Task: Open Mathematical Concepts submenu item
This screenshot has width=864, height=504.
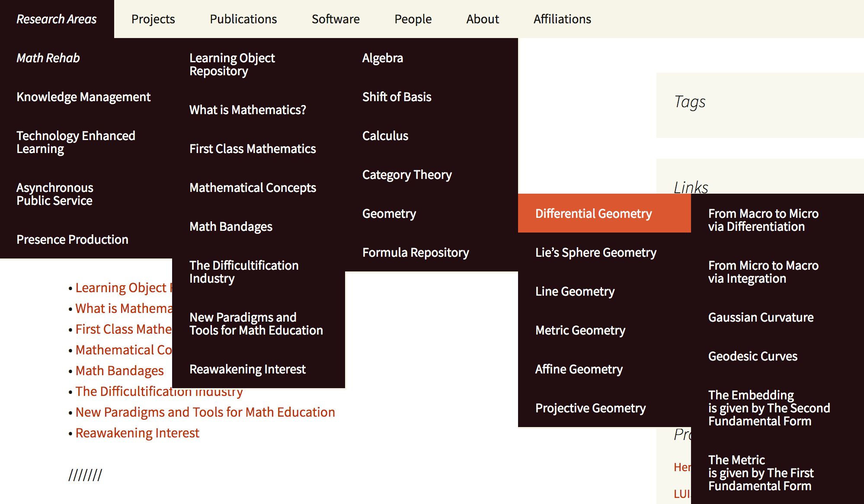Action: [x=253, y=188]
